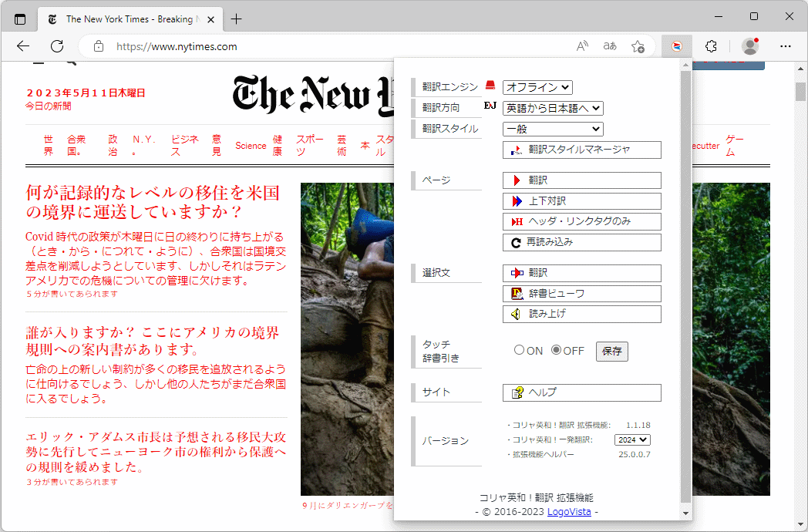Select the OFF radio for touch dictionary
808x532 pixels.
[x=556, y=350]
